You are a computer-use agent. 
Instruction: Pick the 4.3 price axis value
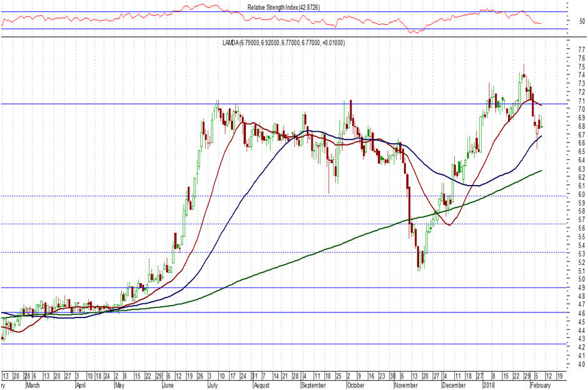[x=582, y=339]
